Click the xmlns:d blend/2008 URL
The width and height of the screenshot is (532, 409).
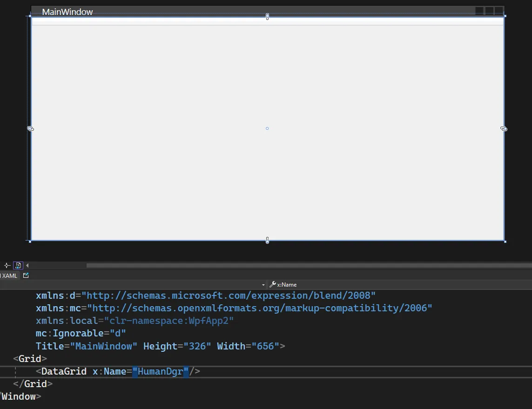coord(229,295)
